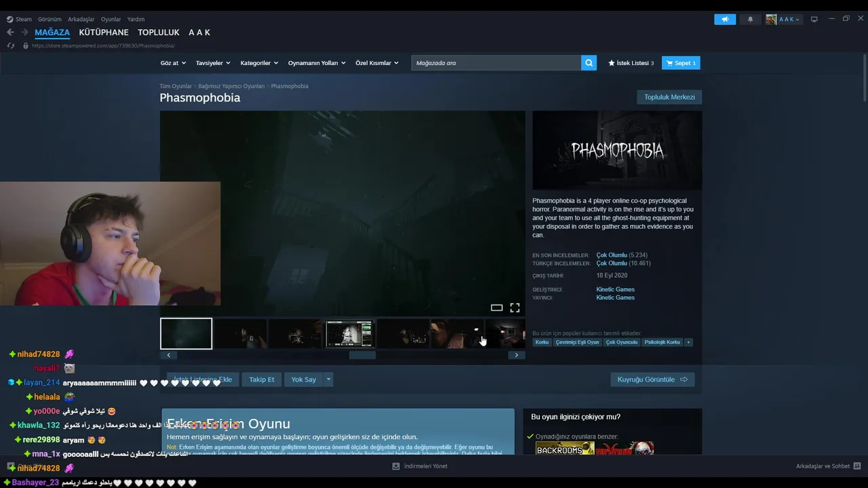Click the plus button to add tags

tap(688, 342)
